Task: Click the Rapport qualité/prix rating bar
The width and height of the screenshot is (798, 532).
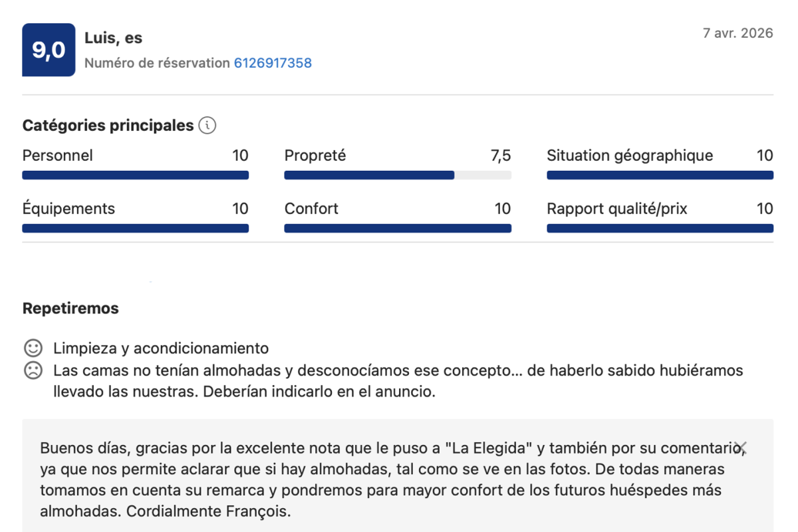Action: click(660, 228)
